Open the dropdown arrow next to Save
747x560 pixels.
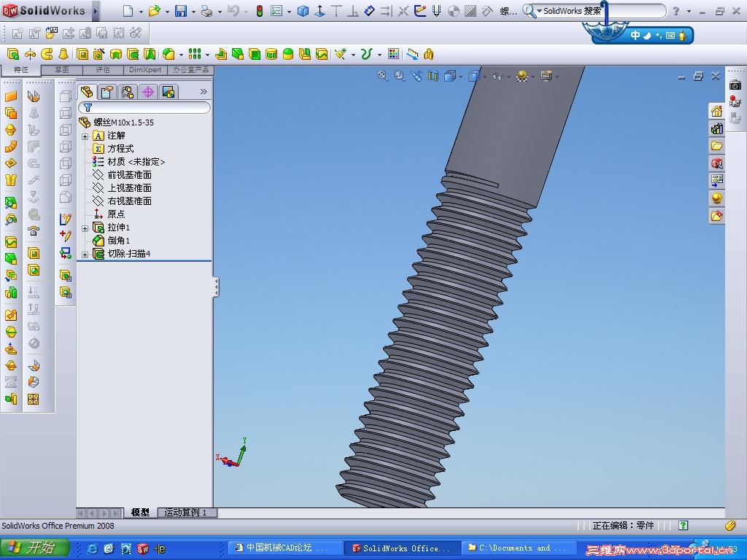[193, 12]
